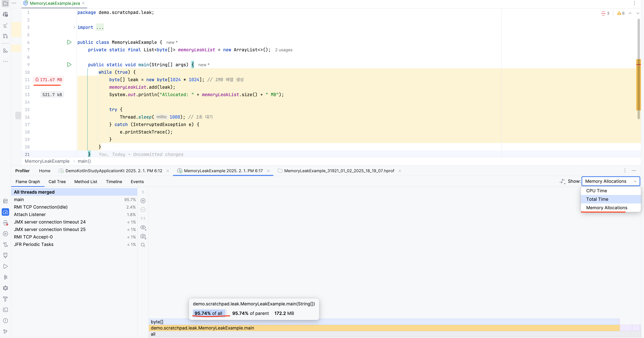This screenshot has width=644, height=338.
Task: Close the hprof snapshot tab
Action: [400, 171]
